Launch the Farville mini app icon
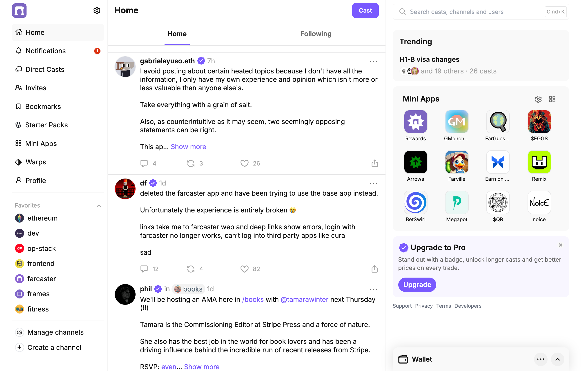This screenshot has width=588, height=371. [457, 162]
